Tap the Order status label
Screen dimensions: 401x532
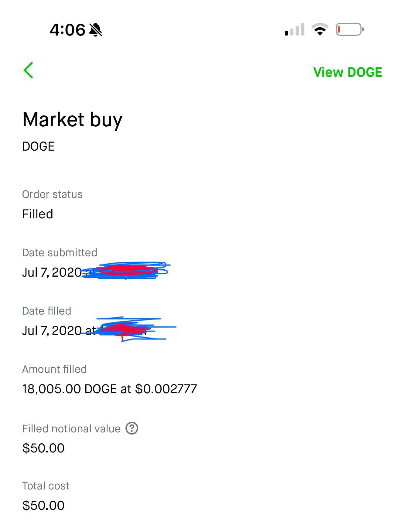[52, 194]
